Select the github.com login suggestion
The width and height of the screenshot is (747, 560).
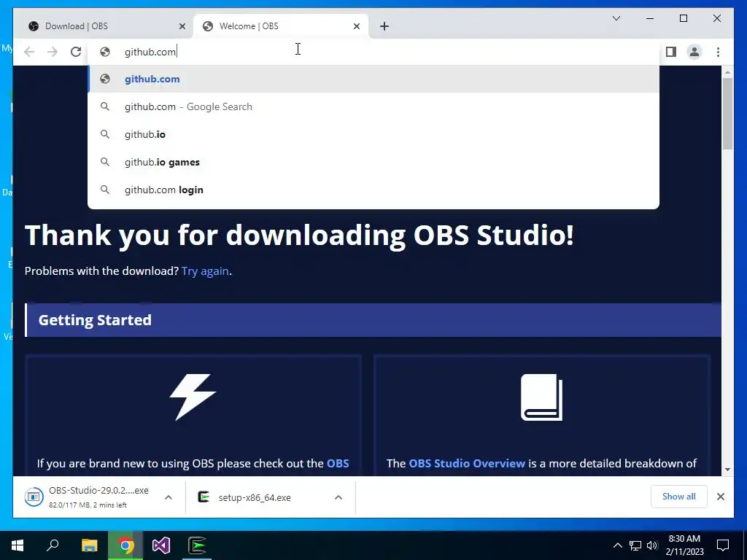(373, 190)
